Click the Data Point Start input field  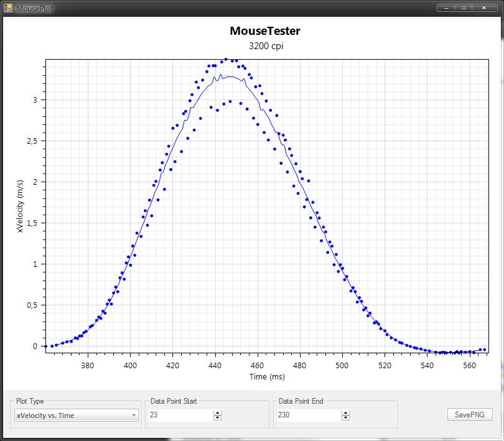pos(180,415)
